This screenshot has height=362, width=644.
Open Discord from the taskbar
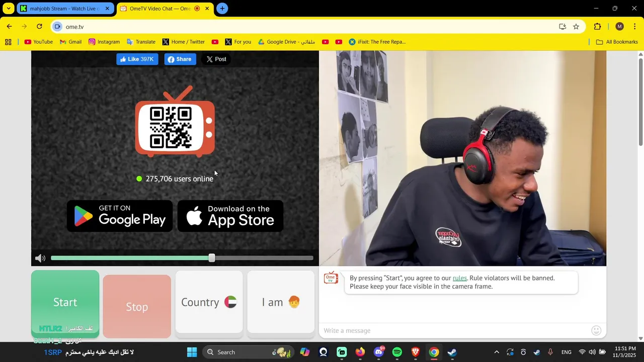[x=379, y=352]
